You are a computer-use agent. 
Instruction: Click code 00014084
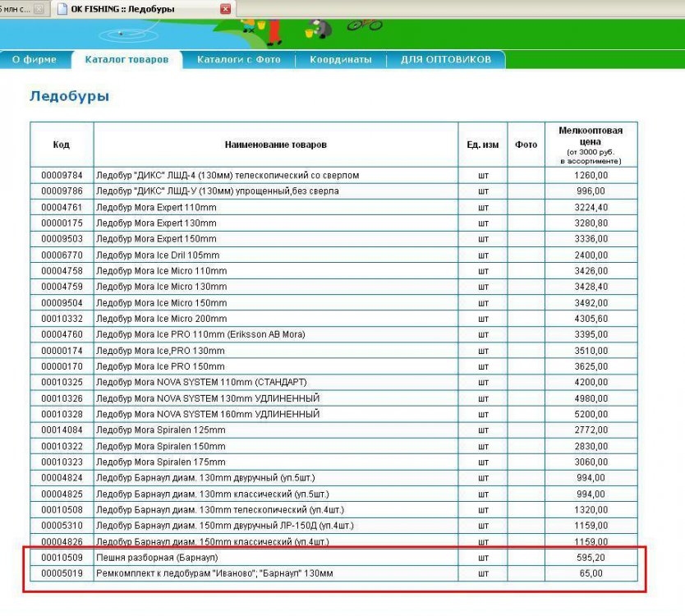click(x=62, y=430)
